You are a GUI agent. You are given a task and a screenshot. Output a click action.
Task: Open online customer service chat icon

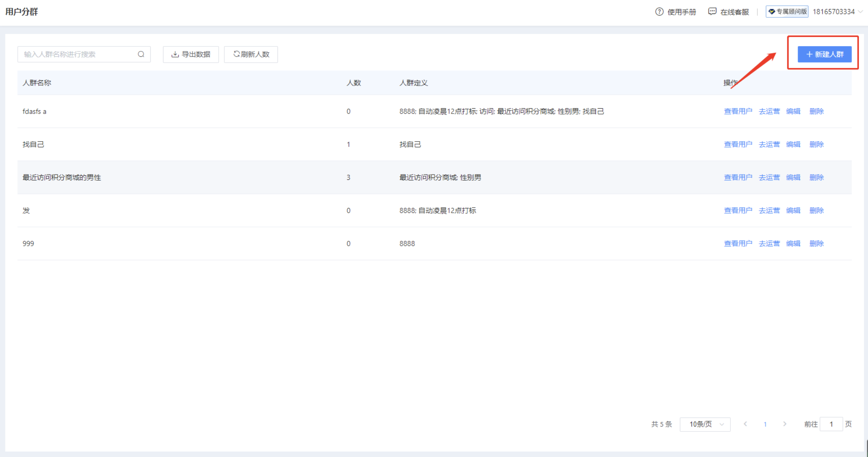click(712, 12)
